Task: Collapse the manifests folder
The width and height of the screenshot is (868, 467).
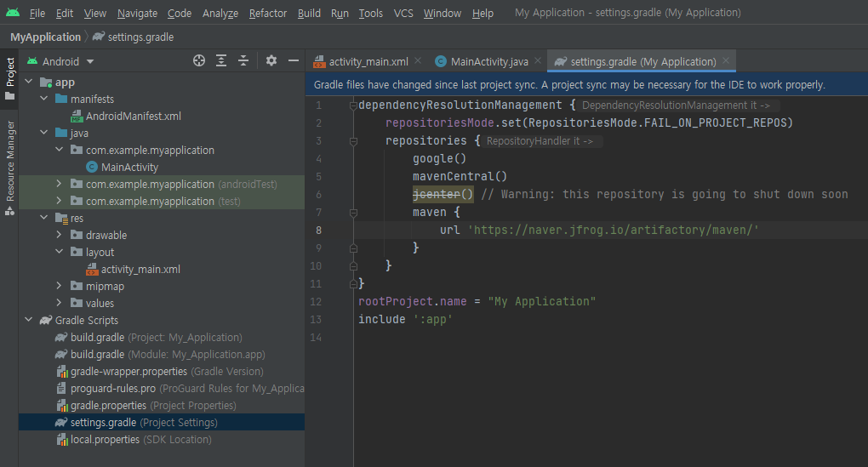Action: (43, 99)
